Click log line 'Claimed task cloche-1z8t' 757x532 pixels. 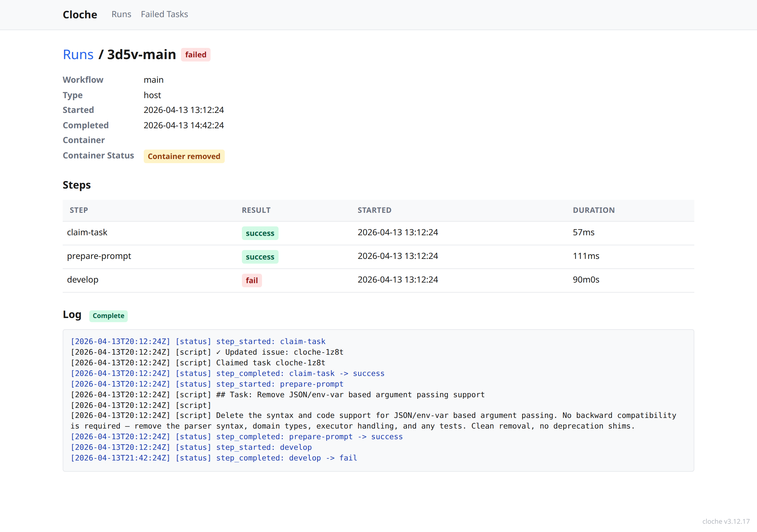point(198,363)
